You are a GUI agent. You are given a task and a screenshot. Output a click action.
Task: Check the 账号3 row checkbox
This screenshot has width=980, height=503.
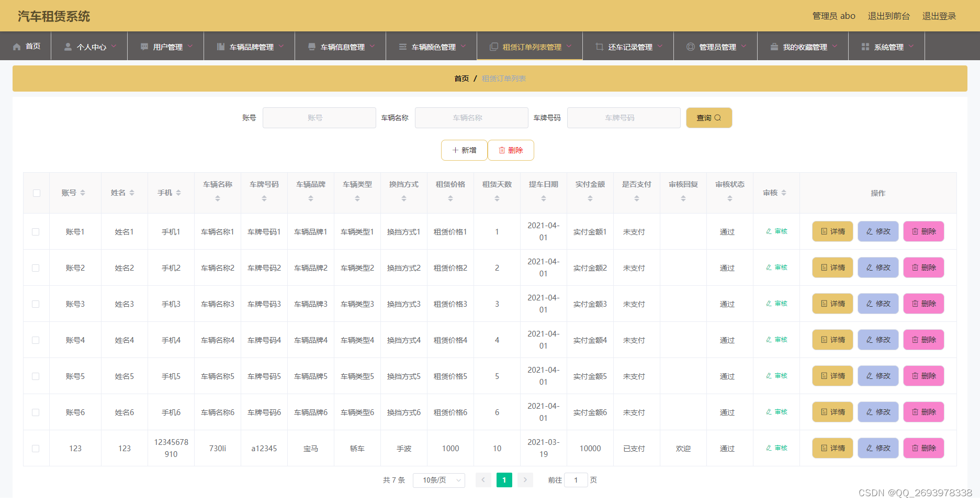coord(36,304)
